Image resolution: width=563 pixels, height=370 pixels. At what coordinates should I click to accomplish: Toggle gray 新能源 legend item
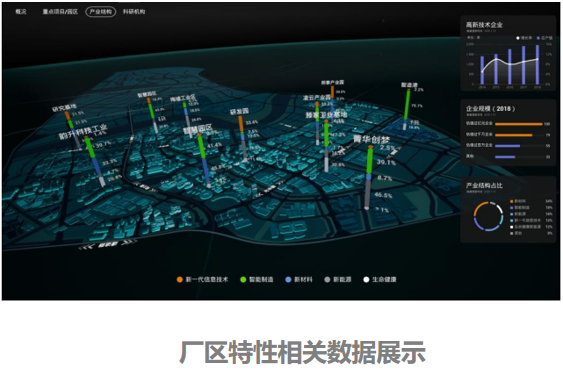point(338,279)
